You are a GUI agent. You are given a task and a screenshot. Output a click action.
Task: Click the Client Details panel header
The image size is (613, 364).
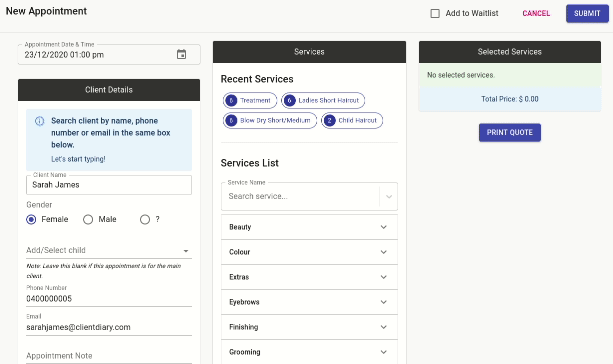click(x=109, y=90)
